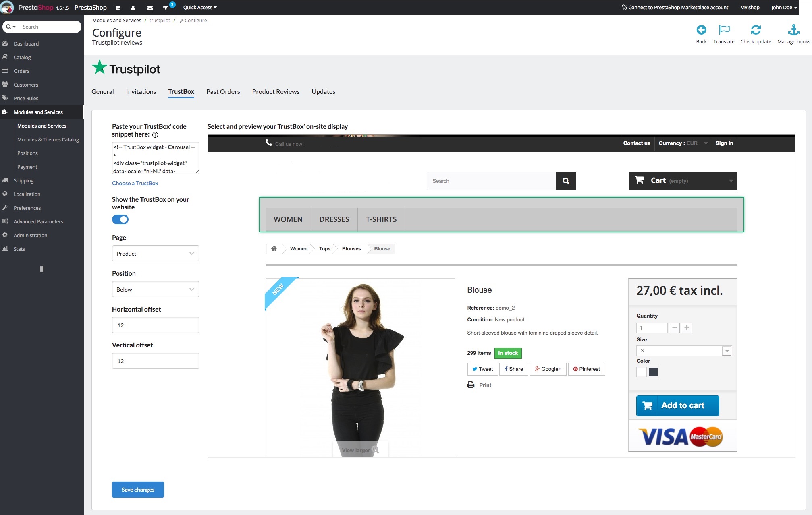Open the John Doe user menu
The image size is (812, 515).
click(784, 8)
